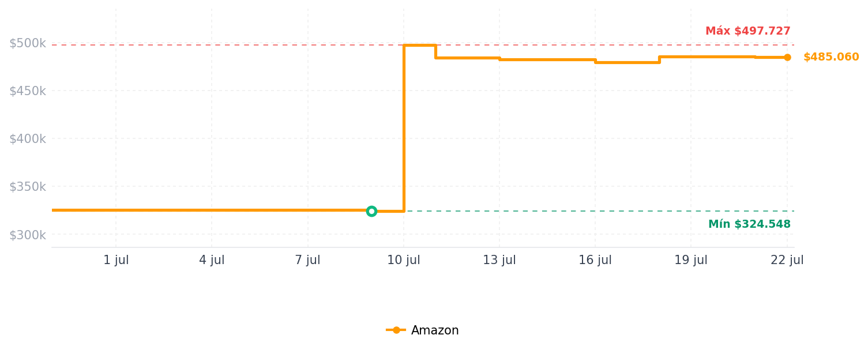Click the orange endpoint dot at 22 jul
868x350 pixels.
click(787, 57)
